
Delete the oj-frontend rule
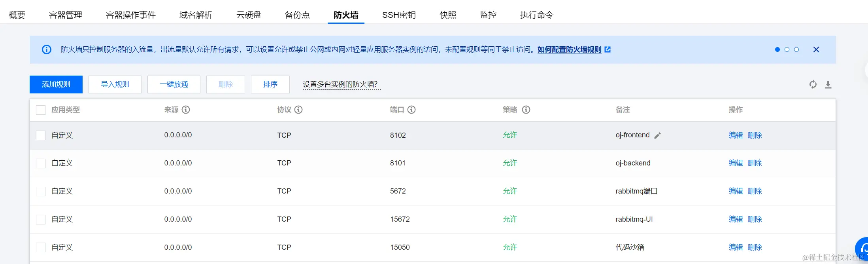[755, 135]
